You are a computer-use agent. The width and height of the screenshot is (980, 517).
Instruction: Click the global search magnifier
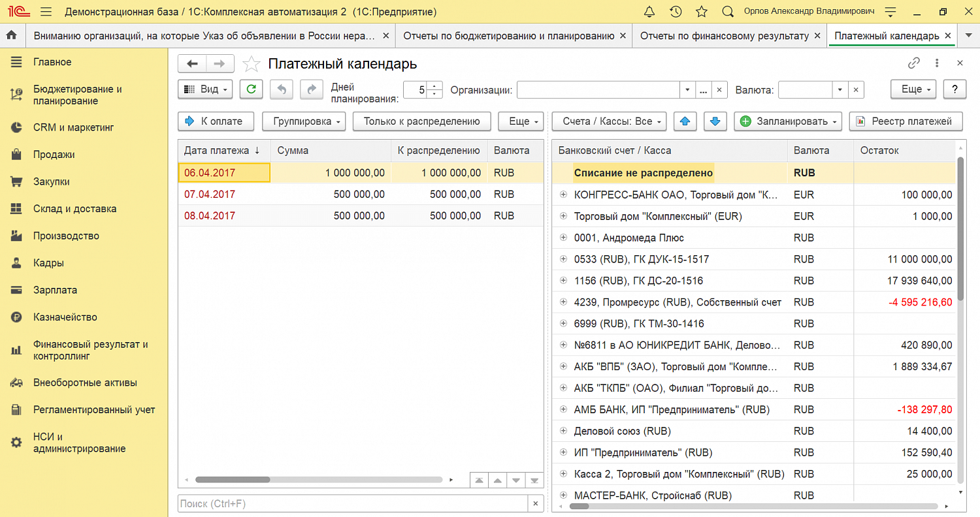pyautogui.click(x=728, y=12)
